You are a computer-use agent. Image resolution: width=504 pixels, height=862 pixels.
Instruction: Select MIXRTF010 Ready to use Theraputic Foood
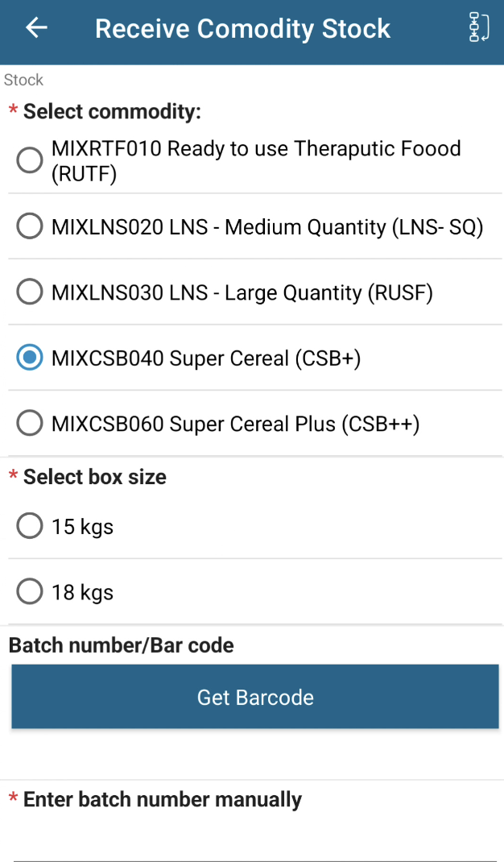[30, 160]
